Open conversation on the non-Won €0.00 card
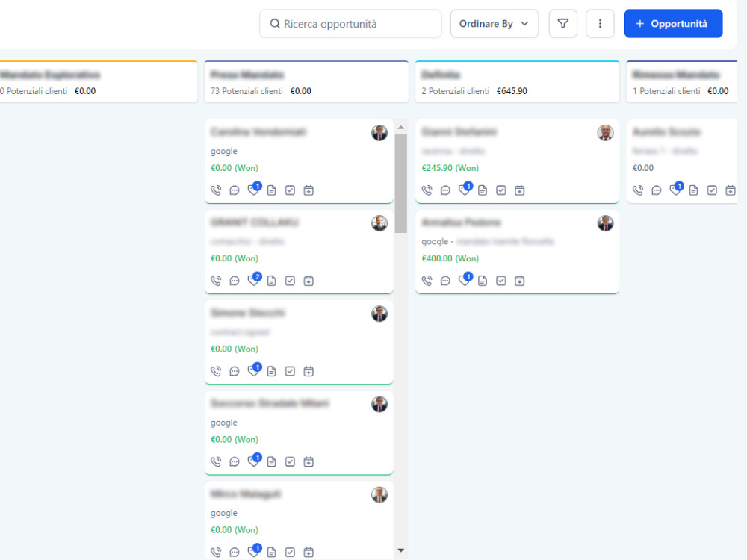This screenshot has width=747, height=560. pos(657,190)
